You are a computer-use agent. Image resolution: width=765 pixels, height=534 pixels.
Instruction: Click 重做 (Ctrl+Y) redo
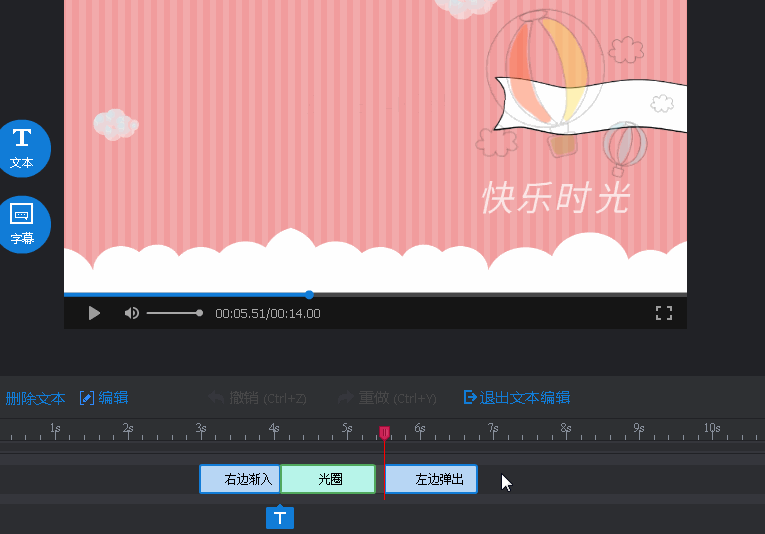tap(387, 398)
